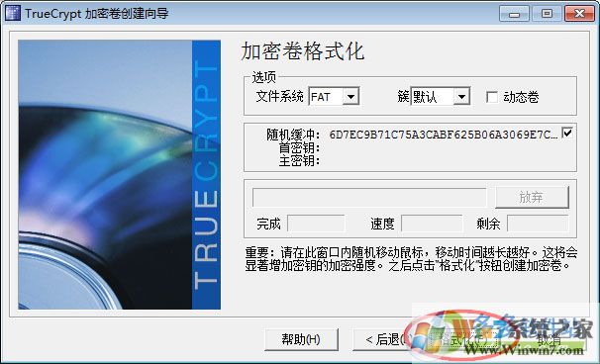Toggle the random pool display checkbox
This screenshot has height=364, width=600.
[567, 133]
